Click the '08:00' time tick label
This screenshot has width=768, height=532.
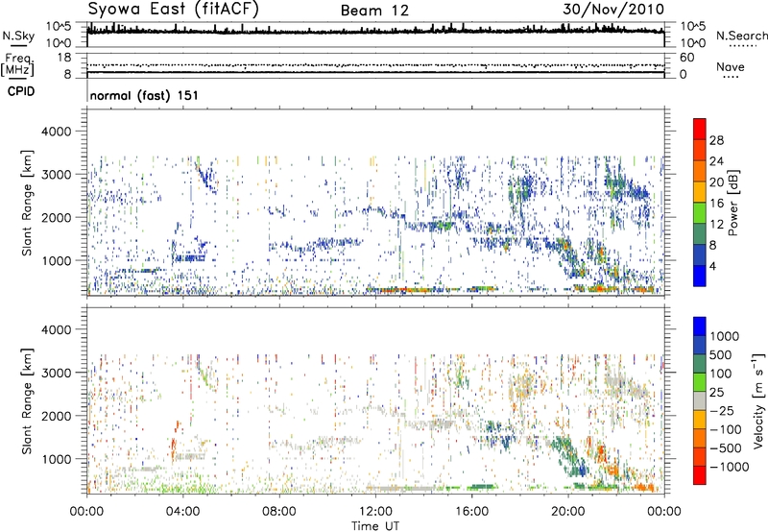[279, 512]
